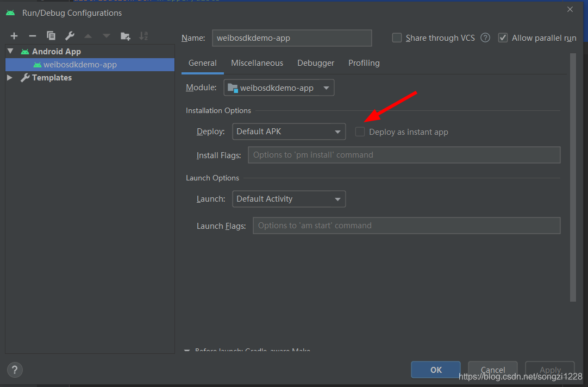Open help via question mark icon
Viewport: 588px width, 387px height.
[14, 370]
